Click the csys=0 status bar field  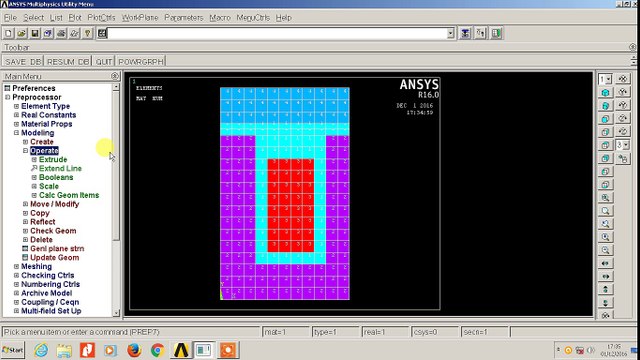coord(435,332)
